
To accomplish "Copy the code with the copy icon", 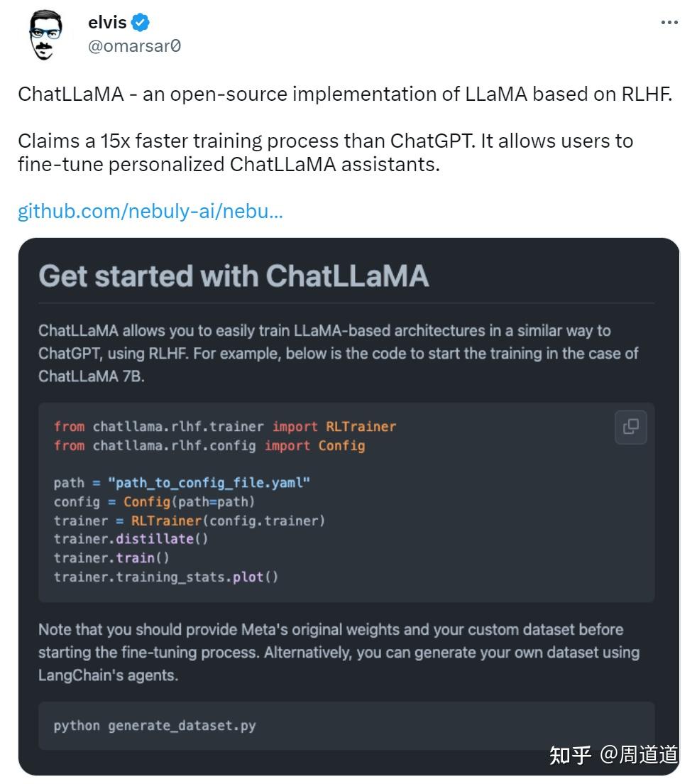I will coord(630,426).
